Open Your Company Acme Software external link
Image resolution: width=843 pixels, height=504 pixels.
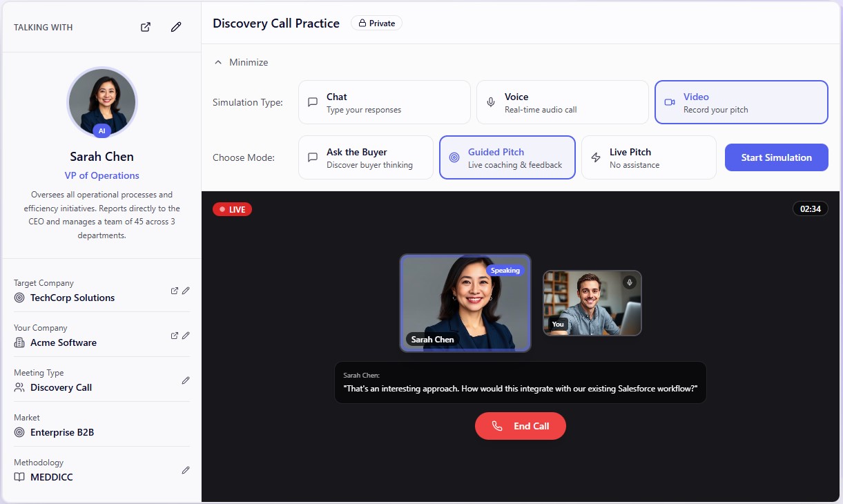[175, 336]
